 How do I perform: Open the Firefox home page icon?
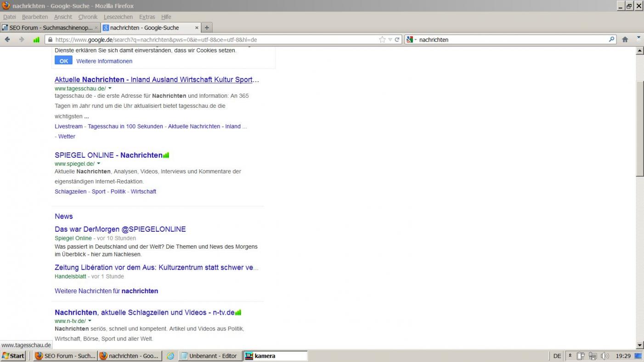point(625,39)
